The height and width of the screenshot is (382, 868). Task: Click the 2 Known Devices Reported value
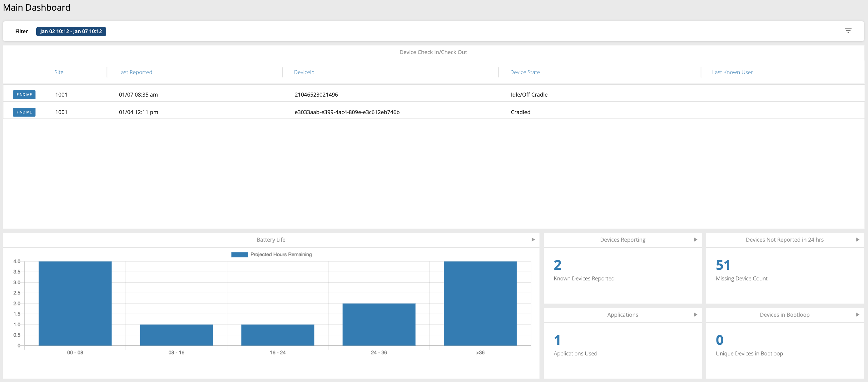558,265
